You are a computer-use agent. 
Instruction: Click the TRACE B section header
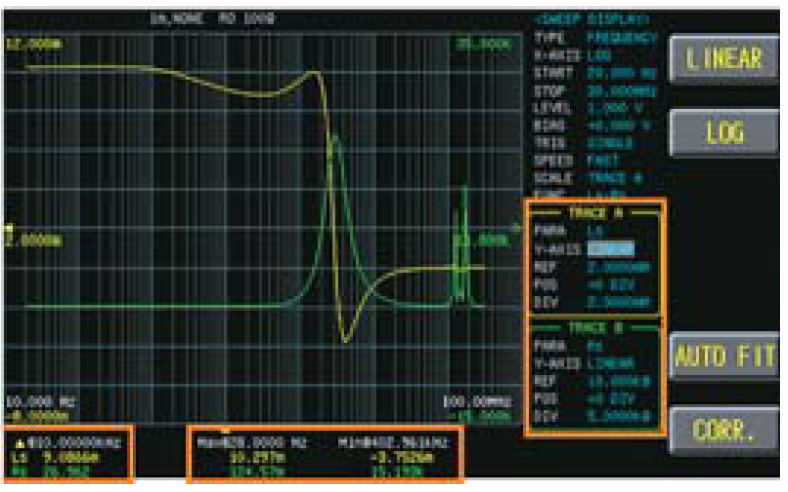click(x=595, y=328)
